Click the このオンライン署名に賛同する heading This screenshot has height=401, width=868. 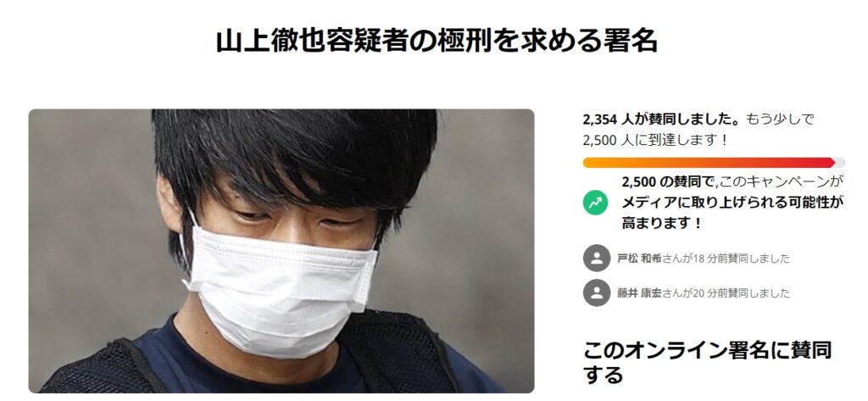tap(708, 362)
